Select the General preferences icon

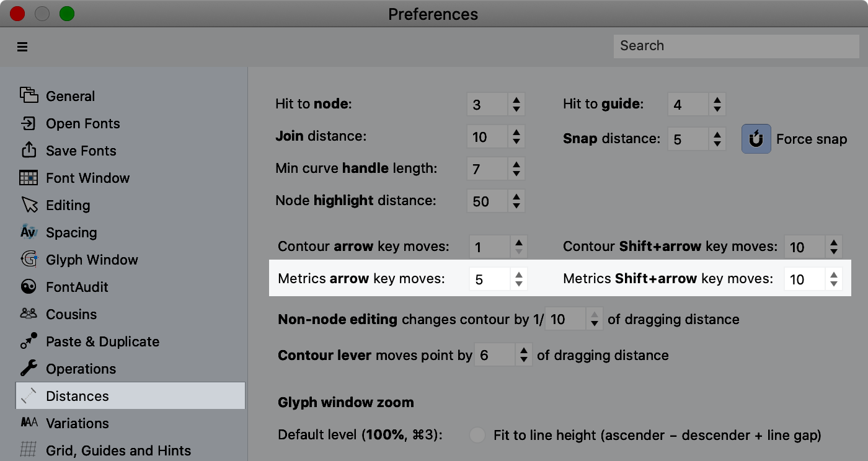point(29,95)
